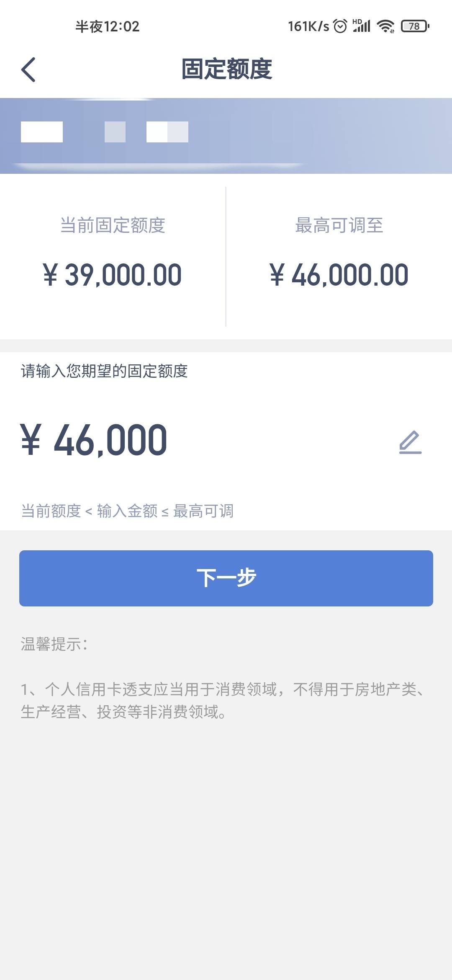Go back using the top-left arrow
Screen dimensions: 452x980
click(28, 70)
